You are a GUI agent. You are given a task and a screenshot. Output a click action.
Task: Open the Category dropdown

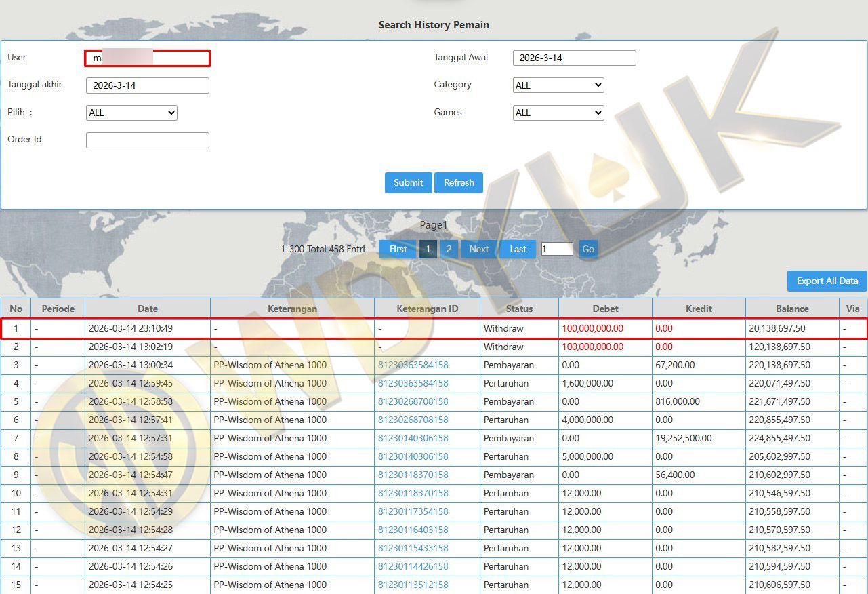click(x=558, y=85)
